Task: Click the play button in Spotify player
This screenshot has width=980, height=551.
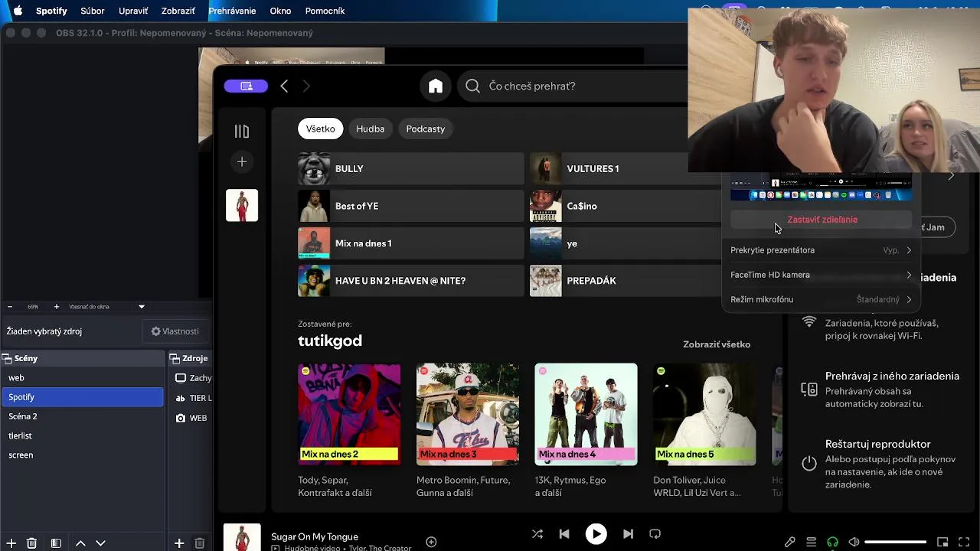Action: click(x=596, y=534)
